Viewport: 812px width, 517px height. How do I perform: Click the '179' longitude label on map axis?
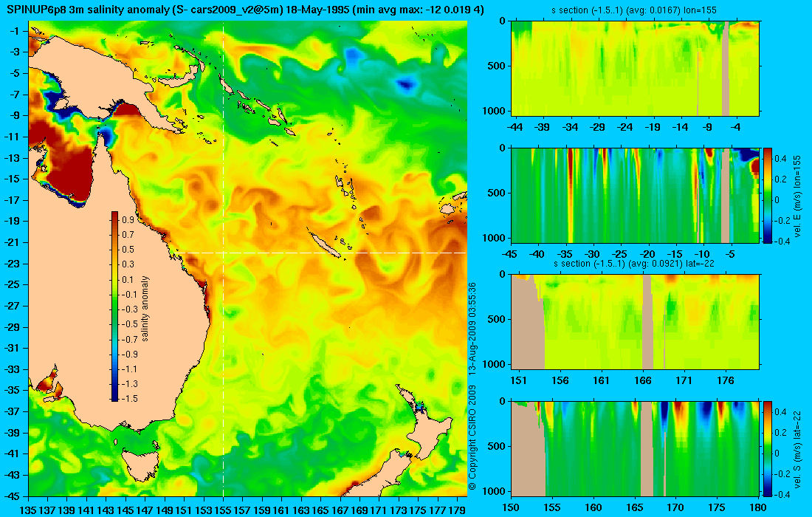point(457,510)
